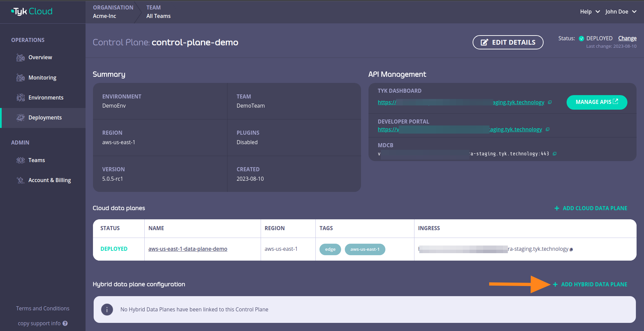Open Monitoring in the sidebar
Image resolution: width=644 pixels, height=331 pixels.
(42, 78)
